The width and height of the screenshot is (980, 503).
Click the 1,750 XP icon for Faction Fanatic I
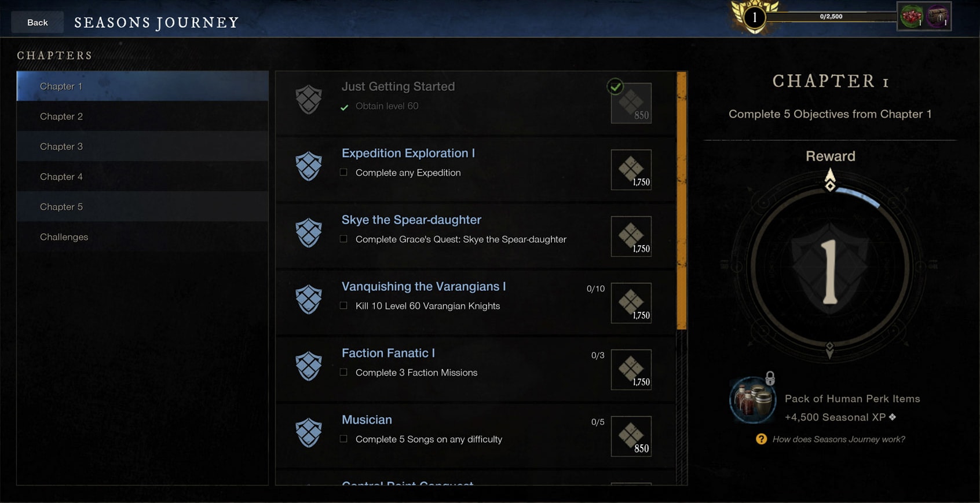coord(631,370)
